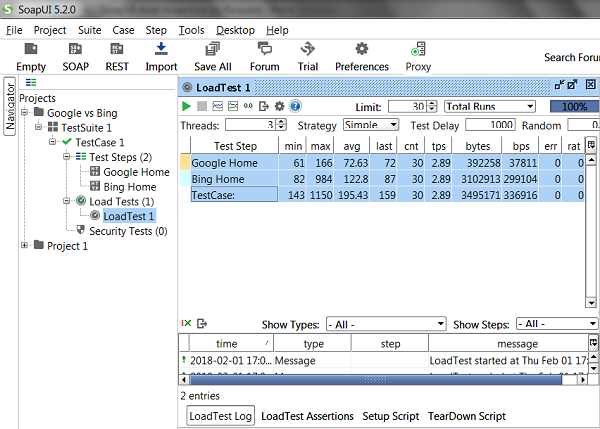Open the Tools menu
This screenshot has height=429, width=600.
191,30
